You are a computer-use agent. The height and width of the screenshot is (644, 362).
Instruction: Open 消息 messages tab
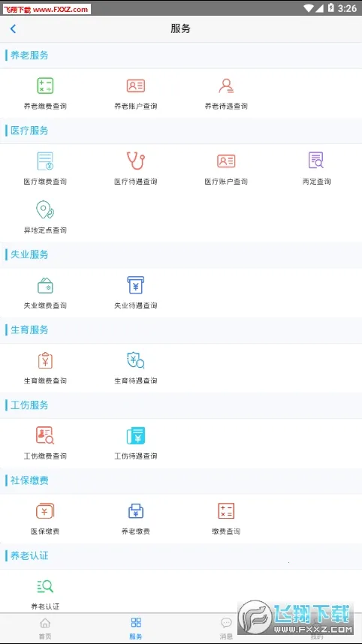click(226, 628)
